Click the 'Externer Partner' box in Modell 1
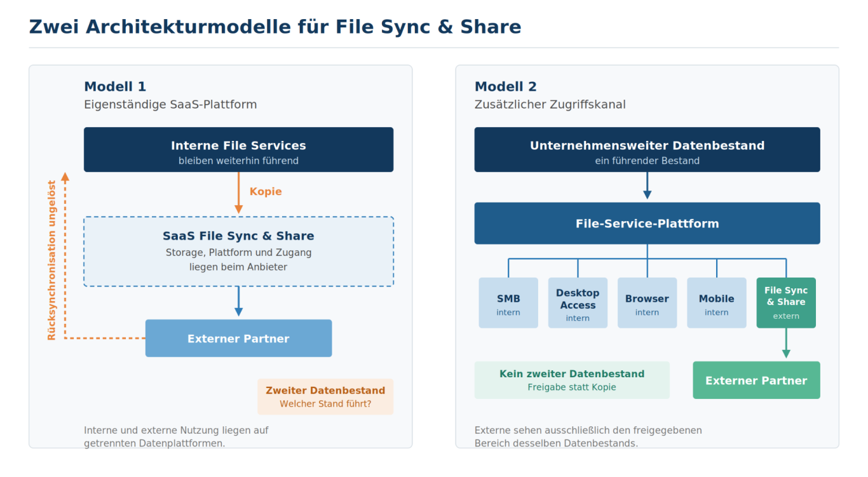 238,338
